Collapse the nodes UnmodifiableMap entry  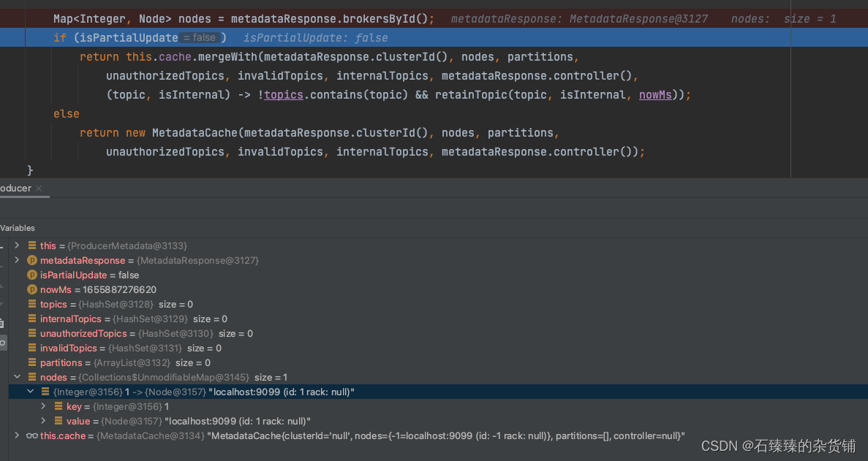[x=17, y=377]
